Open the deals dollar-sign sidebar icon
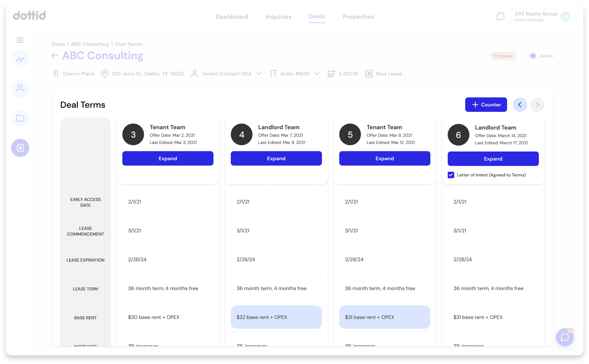The width and height of the screenshot is (589, 364). tap(20, 148)
